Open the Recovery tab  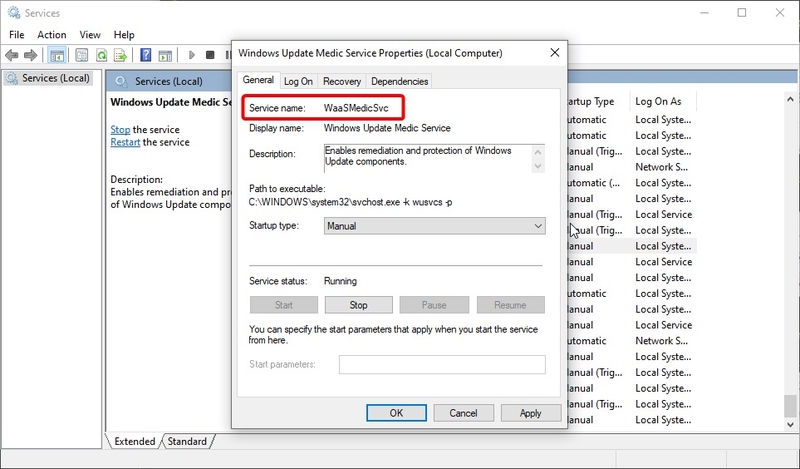pyautogui.click(x=342, y=81)
